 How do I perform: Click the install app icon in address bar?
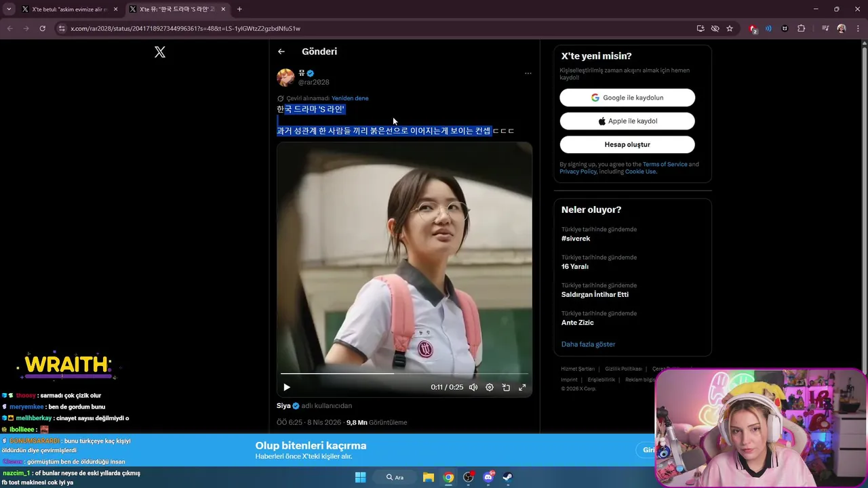click(701, 28)
